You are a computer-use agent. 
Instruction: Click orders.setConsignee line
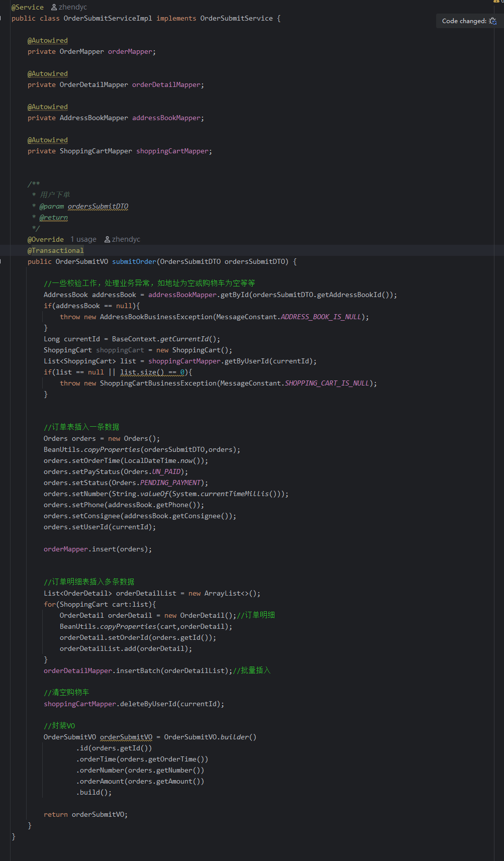(x=140, y=516)
